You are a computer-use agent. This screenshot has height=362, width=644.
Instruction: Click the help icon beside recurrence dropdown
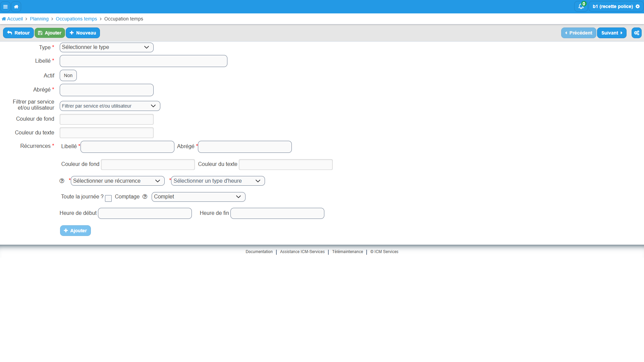62,181
